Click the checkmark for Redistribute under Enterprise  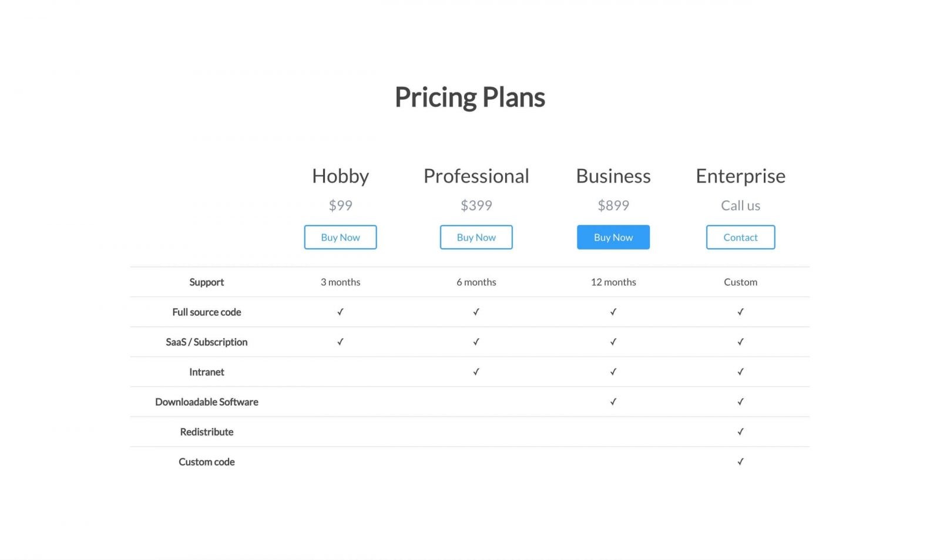(740, 431)
